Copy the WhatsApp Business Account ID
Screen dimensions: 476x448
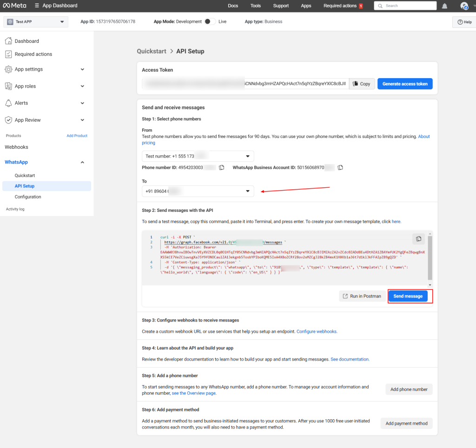click(x=340, y=168)
